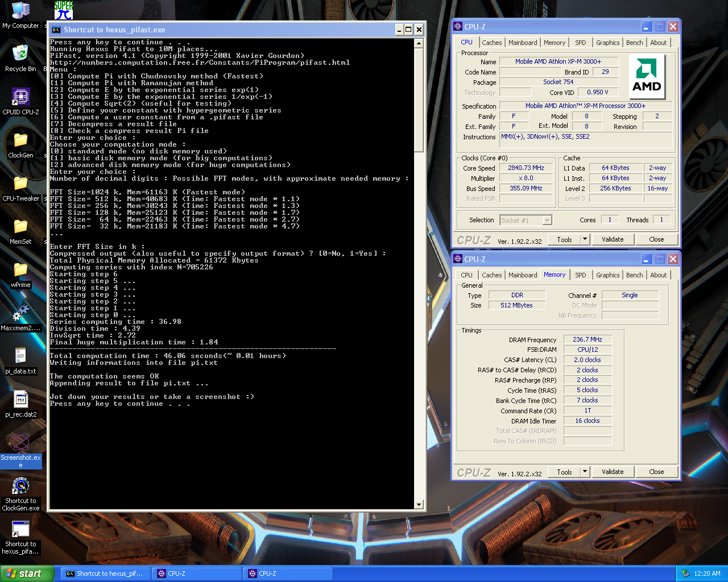728x582 pixels.
Task: Click the Core Speed value 2840.73 MHz
Action: point(526,168)
